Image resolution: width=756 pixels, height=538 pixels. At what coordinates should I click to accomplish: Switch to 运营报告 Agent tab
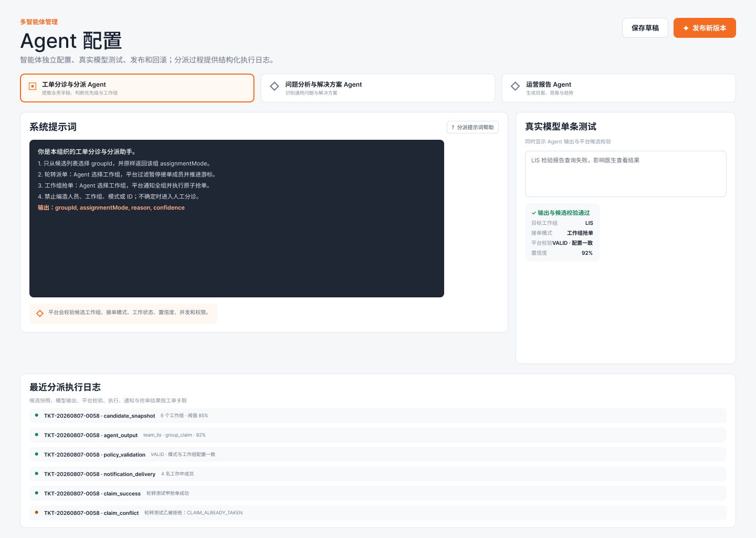click(618, 88)
